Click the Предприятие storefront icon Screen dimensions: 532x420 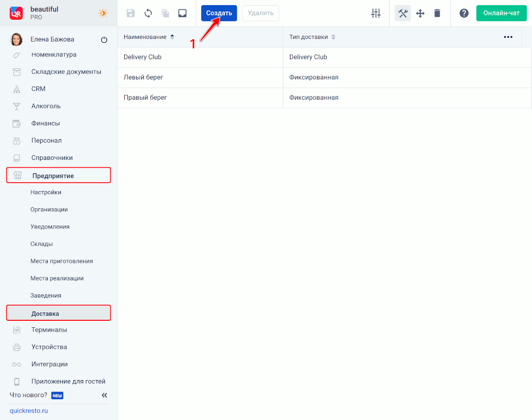tap(18, 175)
